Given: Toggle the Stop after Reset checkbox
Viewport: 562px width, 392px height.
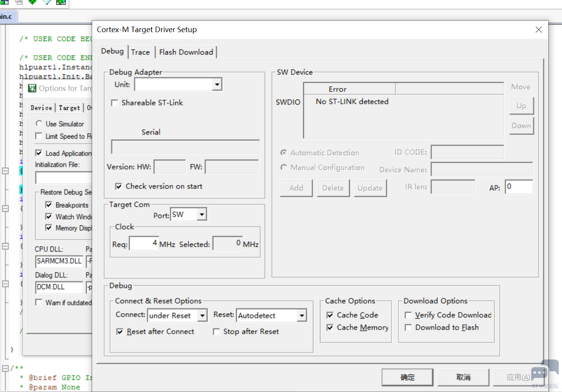Looking at the screenshot, I should [216, 332].
